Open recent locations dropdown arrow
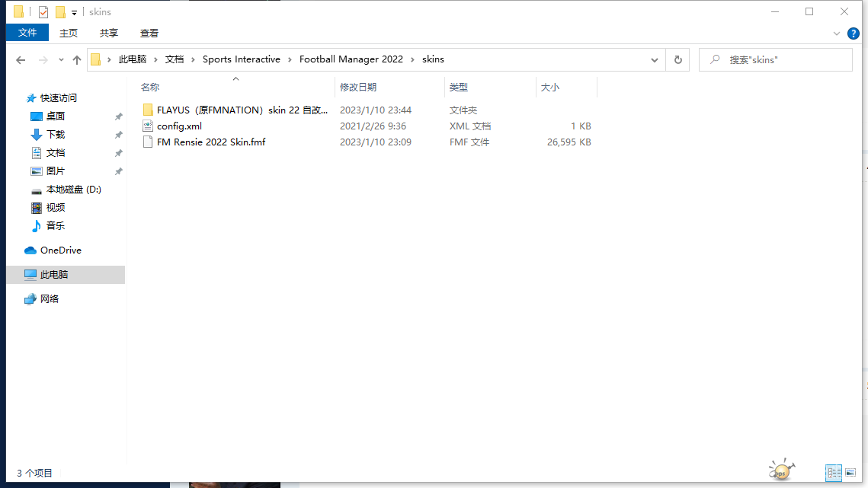The width and height of the screenshot is (868, 488). (x=61, y=59)
